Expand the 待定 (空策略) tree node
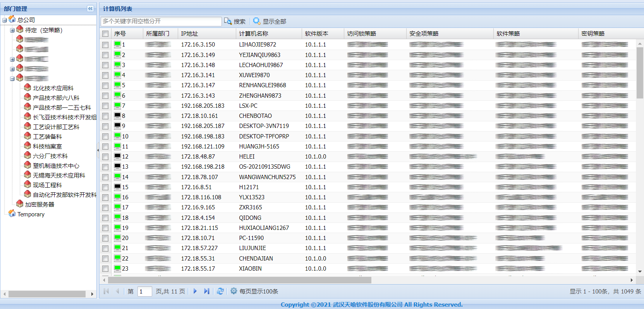The width and height of the screenshot is (644, 309). click(x=12, y=30)
